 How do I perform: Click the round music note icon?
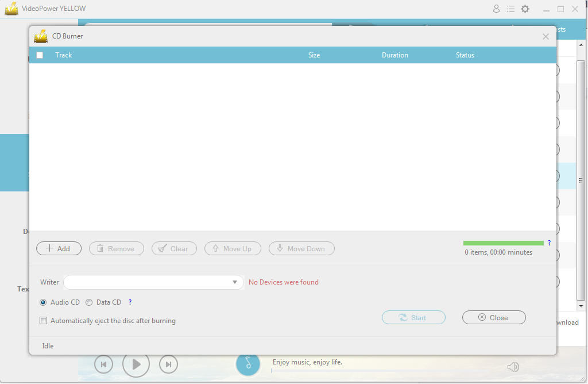point(248,363)
